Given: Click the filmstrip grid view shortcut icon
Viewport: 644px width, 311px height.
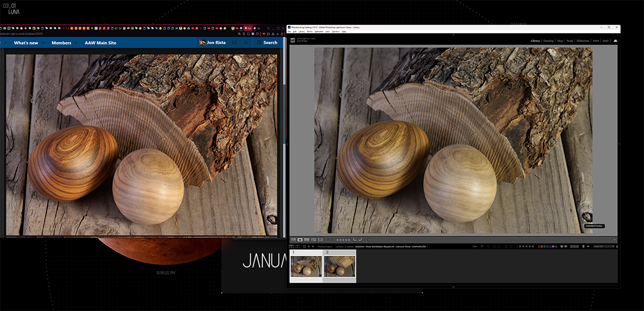Looking at the screenshot, I should [304, 247].
